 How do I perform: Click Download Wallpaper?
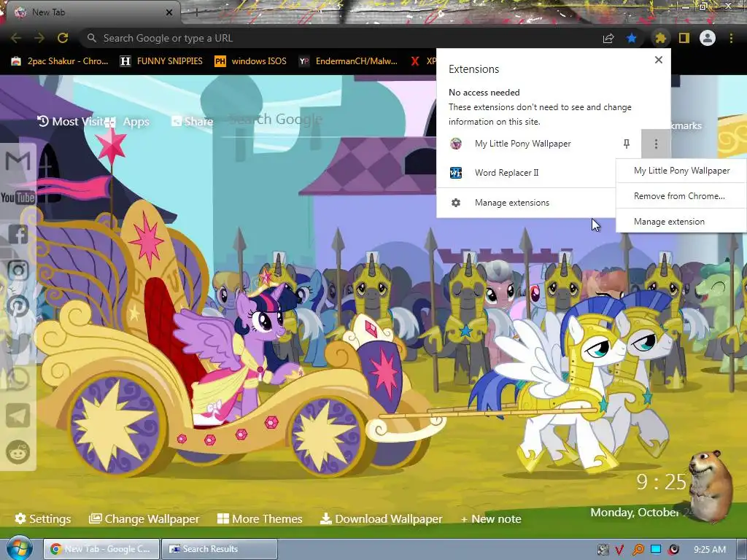[381, 518]
